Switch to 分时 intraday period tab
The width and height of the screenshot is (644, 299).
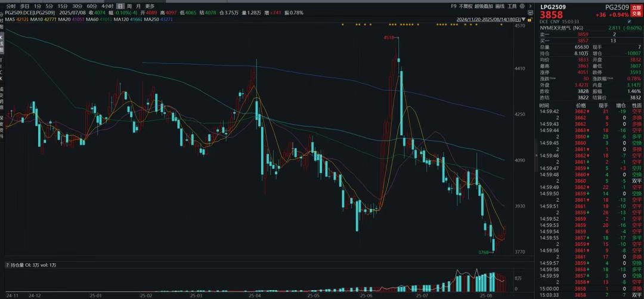click(12, 6)
